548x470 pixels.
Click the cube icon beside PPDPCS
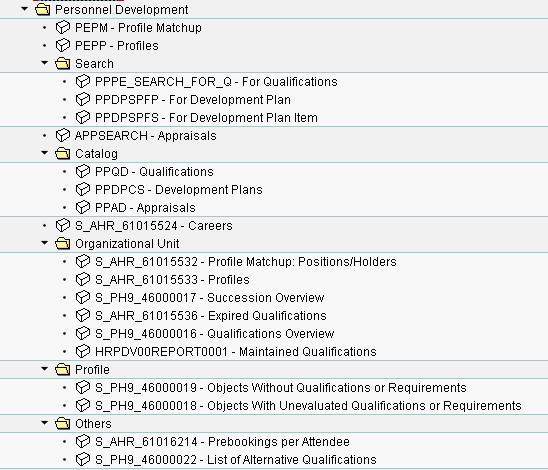click(83, 189)
